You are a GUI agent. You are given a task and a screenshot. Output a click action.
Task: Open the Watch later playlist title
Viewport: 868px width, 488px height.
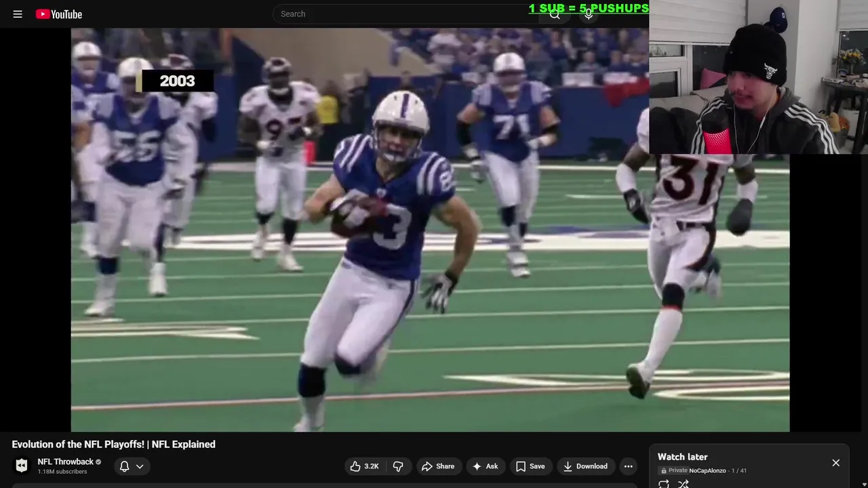pyautogui.click(x=682, y=457)
